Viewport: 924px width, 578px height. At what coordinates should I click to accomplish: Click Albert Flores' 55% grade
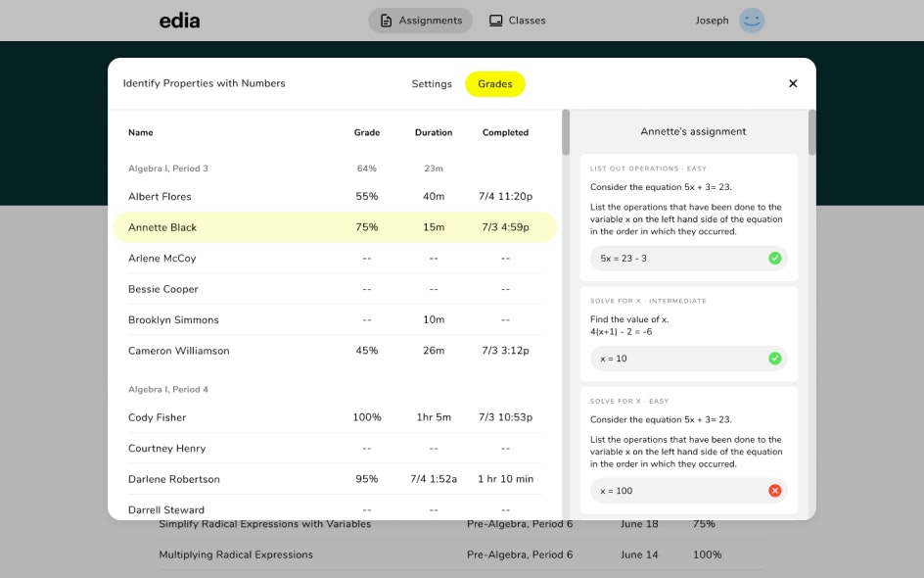pos(366,196)
